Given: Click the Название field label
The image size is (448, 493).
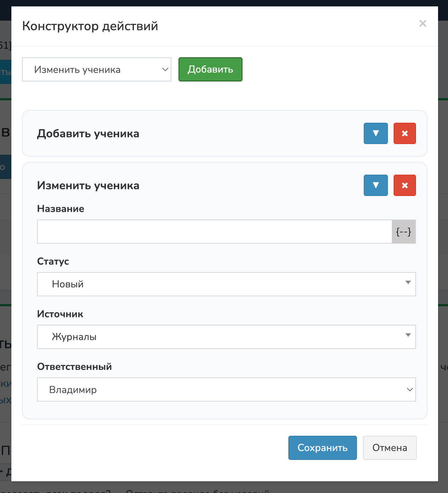Looking at the screenshot, I should pyautogui.click(x=61, y=209).
